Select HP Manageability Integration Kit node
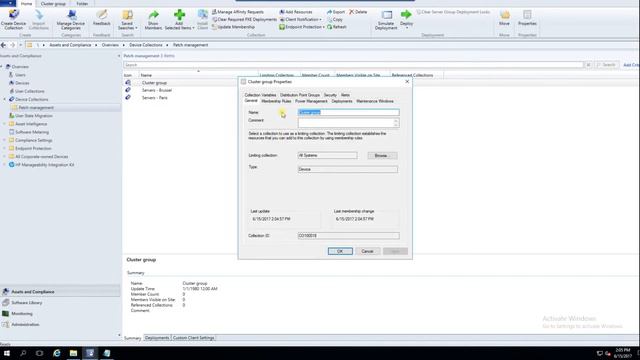This screenshot has height=360, width=640. coord(44,164)
